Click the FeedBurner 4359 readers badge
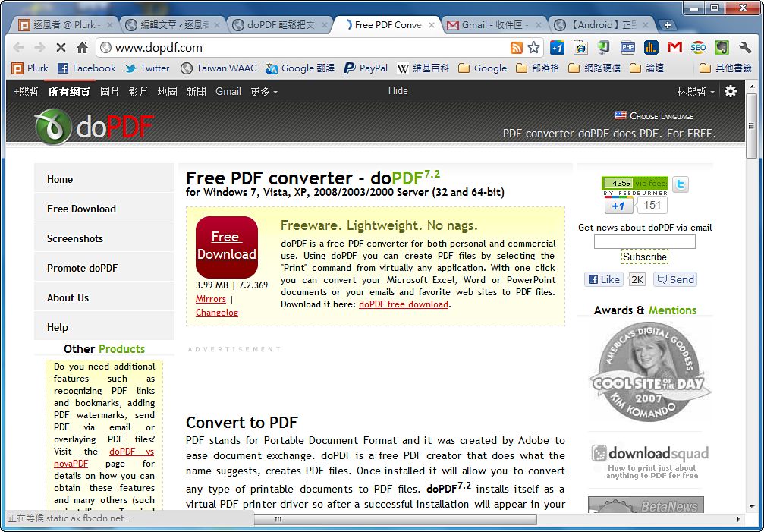 635,183
